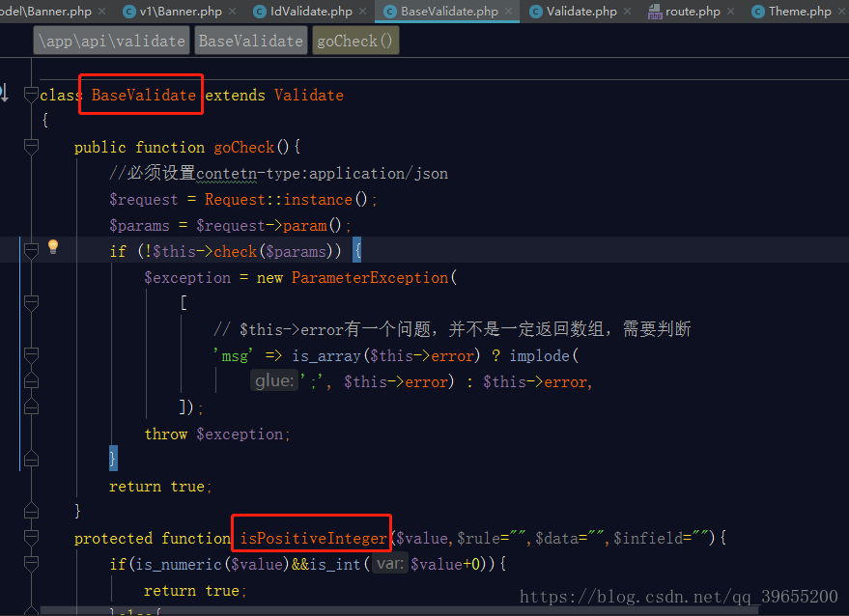The width and height of the screenshot is (849, 616).
Task: Click the isPositiveInteger method name
Action: coord(314,538)
